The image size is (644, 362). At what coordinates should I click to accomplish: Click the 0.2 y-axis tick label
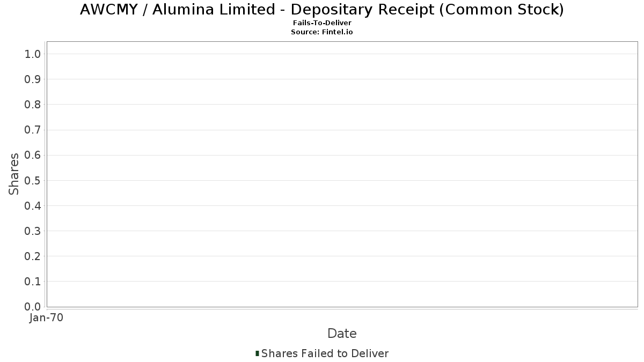(x=33, y=256)
